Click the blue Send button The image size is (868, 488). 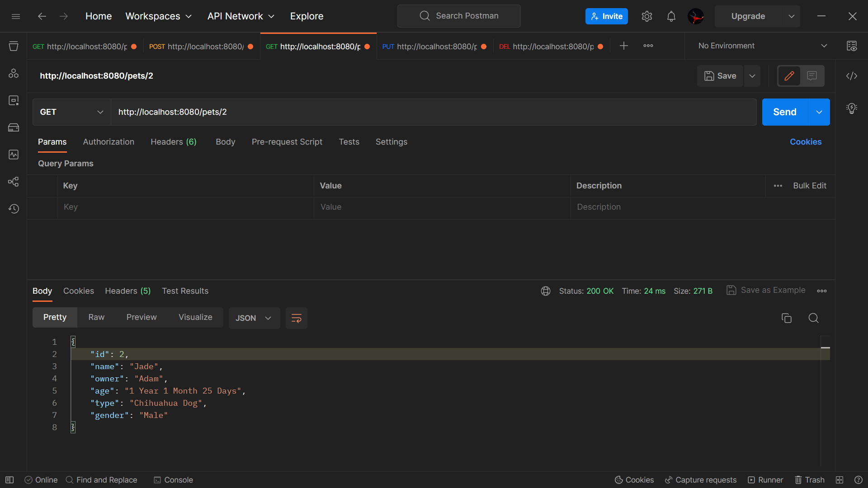(784, 112)
